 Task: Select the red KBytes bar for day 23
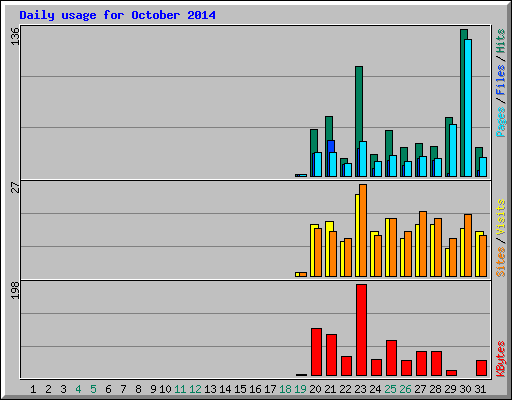point(361,330)
